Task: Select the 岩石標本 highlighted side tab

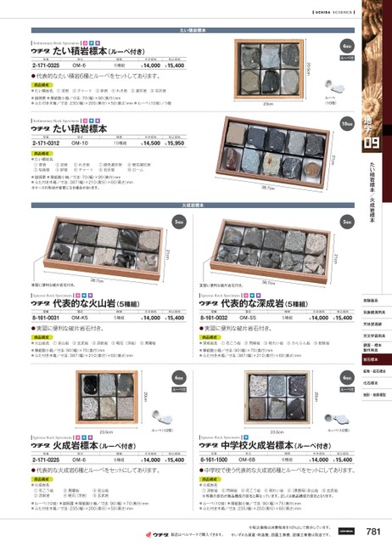Action: (372, 359)
